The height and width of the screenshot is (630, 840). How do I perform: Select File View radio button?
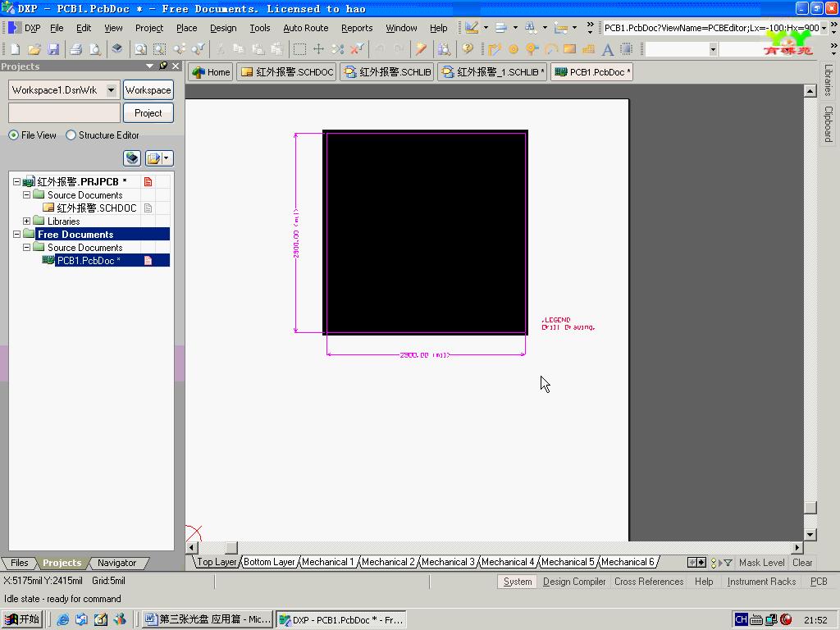13,135
